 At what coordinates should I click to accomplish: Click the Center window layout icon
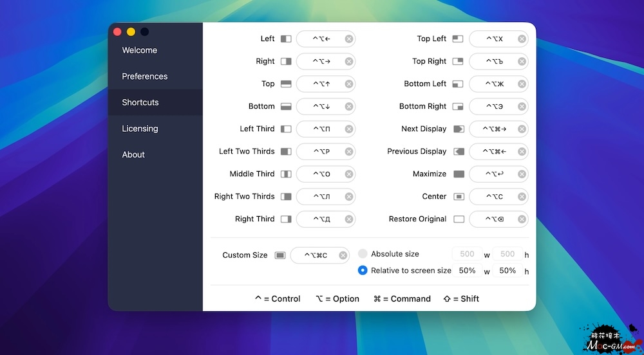tap(459, 197)
